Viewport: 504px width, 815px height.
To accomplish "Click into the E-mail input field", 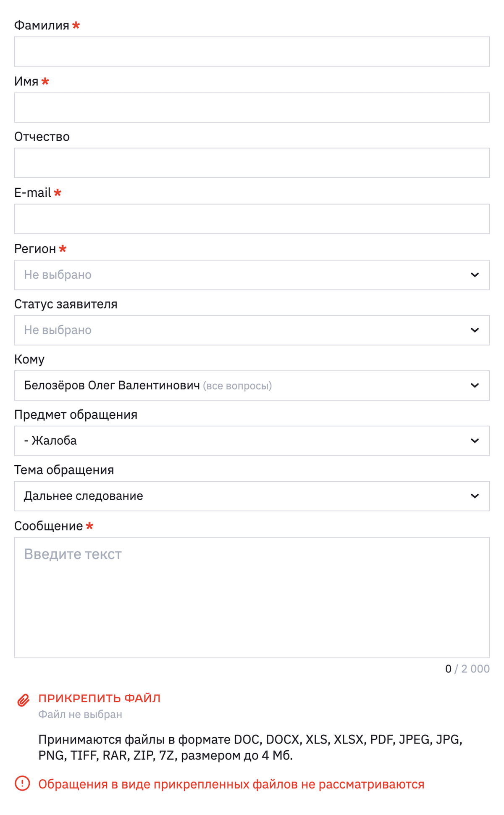I will coord(252,219).
